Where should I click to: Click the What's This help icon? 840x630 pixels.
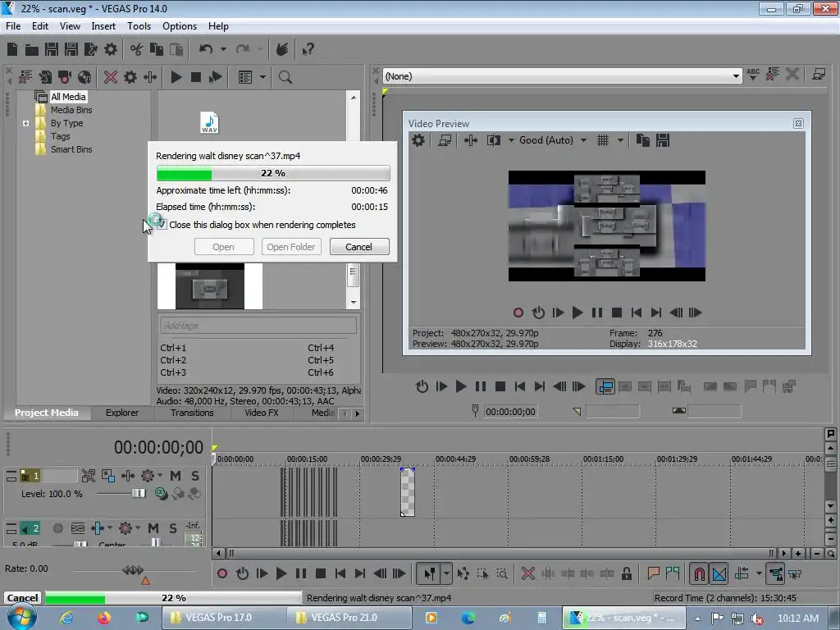click(x=308, y=49)
